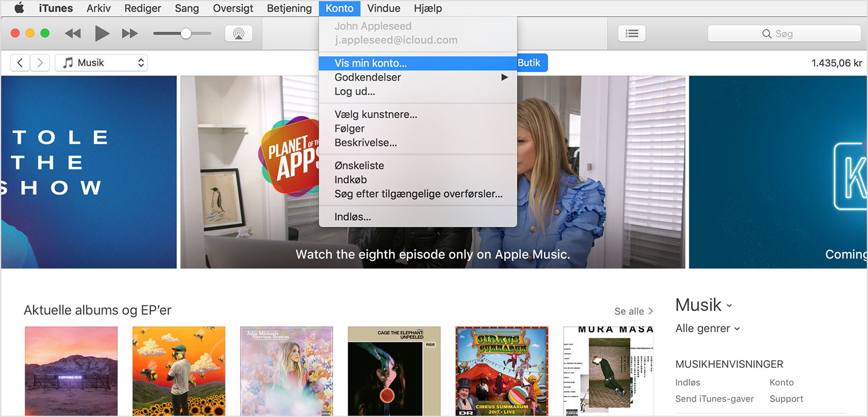Click the fast-forward next track button
The height and width of the screenshot is (417, 868).
point(130,33)
